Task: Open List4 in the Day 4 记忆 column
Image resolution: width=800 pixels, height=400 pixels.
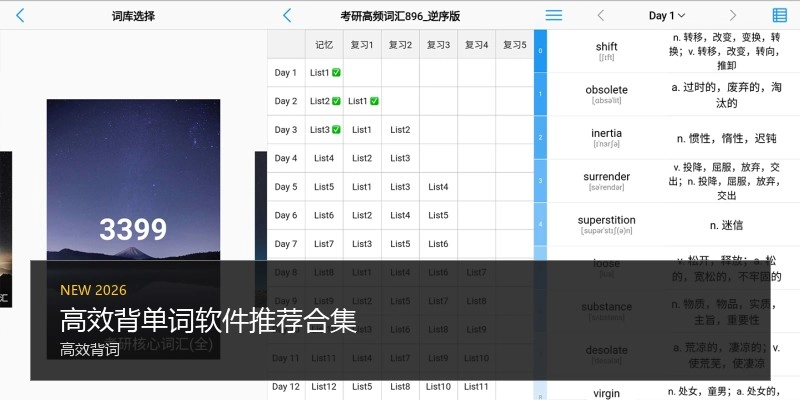Action: click(324, 158)
